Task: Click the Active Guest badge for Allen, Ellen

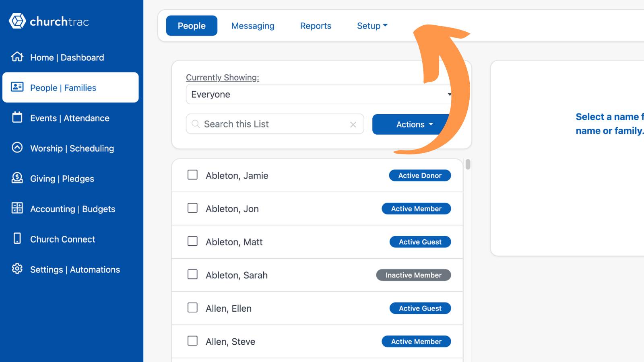Action: [x=420, y=308]
